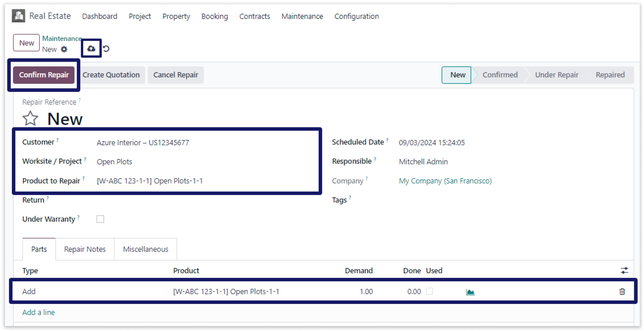Open the forecast chart icon on the parts line
Viewport: 644px width, 331px height.
pyautogui.click(x=470, y=292)
